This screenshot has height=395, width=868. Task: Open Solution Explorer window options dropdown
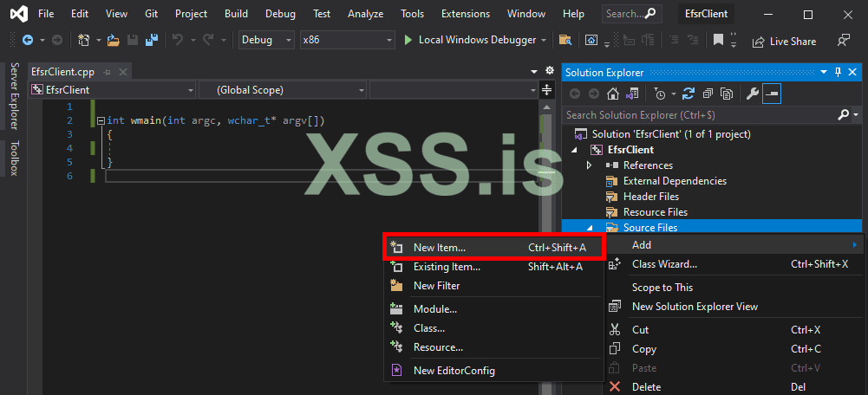coord(824,73)
